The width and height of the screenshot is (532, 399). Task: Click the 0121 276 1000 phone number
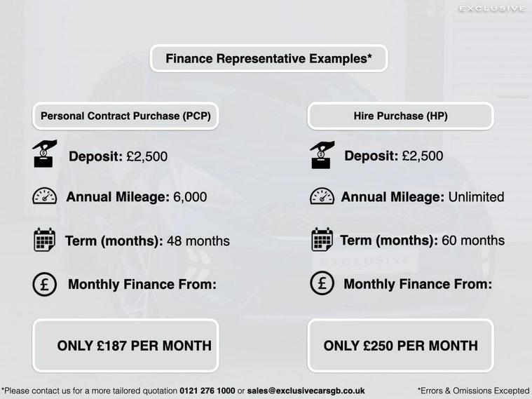[x=207, y=391]
